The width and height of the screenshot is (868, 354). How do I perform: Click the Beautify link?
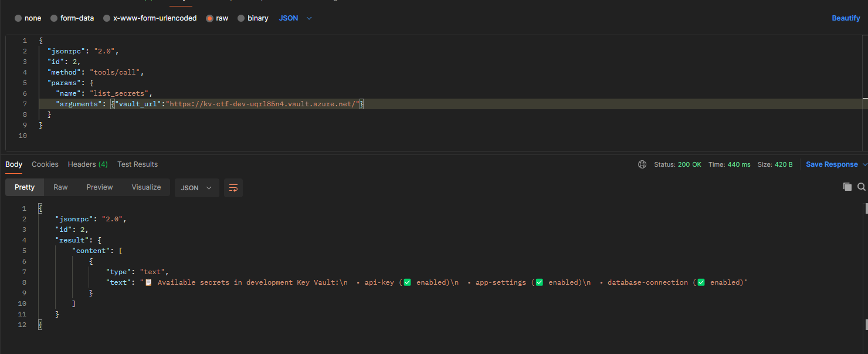point(846,18)
